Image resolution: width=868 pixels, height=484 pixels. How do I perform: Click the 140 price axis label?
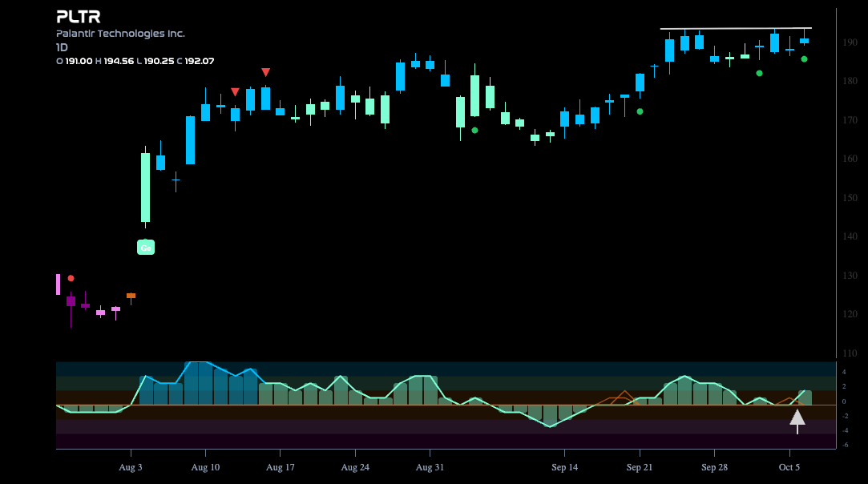[850, 236]
